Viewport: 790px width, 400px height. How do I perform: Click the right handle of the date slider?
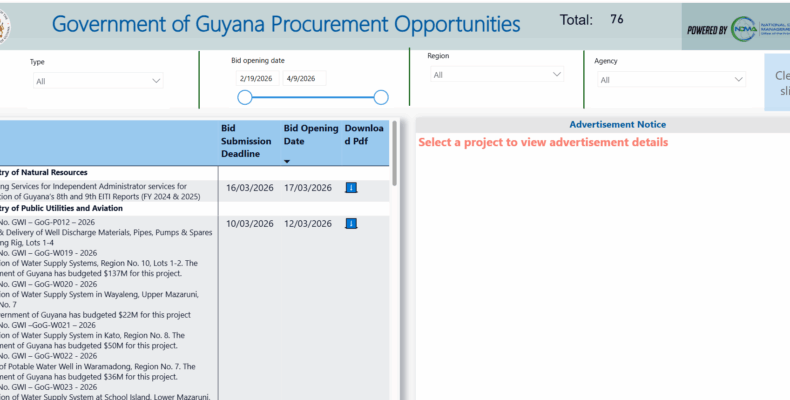point(380,97)
